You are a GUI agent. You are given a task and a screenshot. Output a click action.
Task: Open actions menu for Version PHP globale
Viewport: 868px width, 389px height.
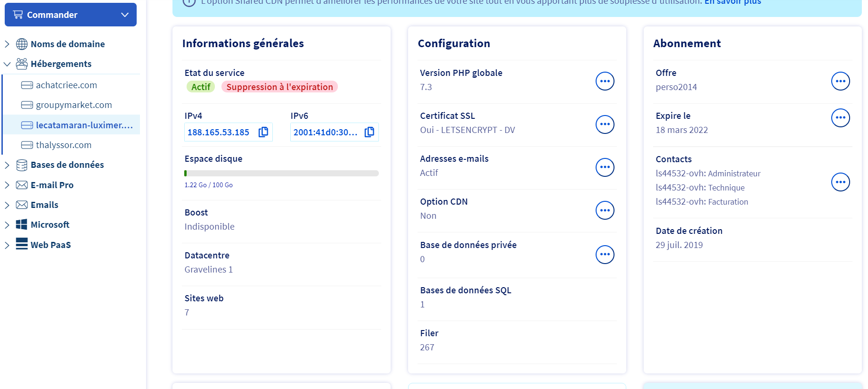(605, 81)
